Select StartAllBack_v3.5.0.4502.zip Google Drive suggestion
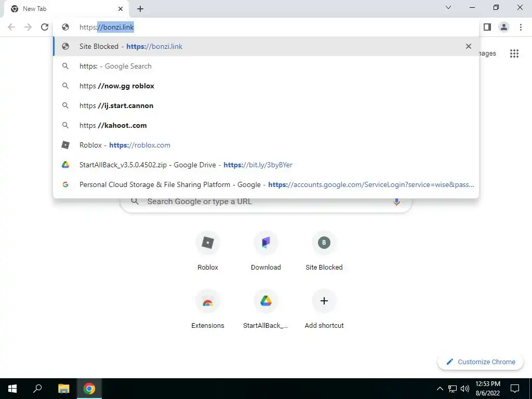This screenshot has height=399, width=532. click(x=266, y=165)
